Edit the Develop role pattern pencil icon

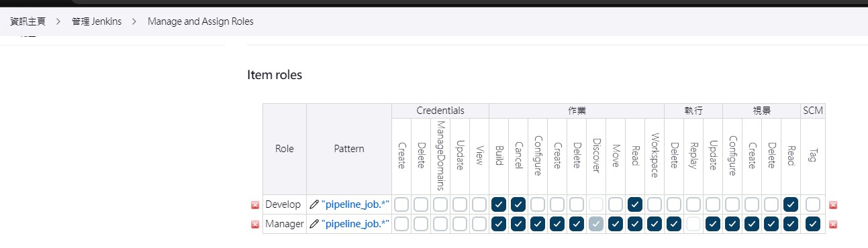pyautogui.click(x=314, y=204)
